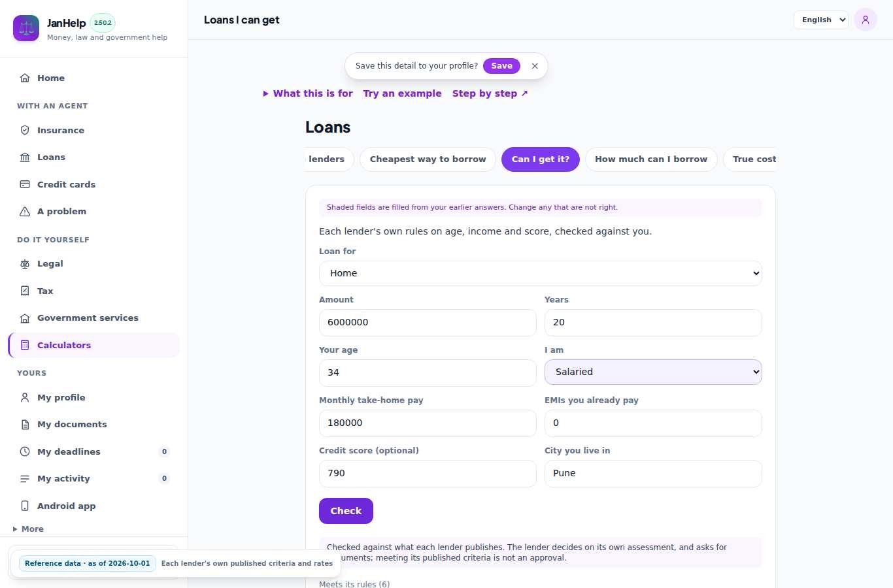Dismiss the save-detail prompt with X
Image resolution: width=893 pixels, height=588 pixels.
coord(535,66)
